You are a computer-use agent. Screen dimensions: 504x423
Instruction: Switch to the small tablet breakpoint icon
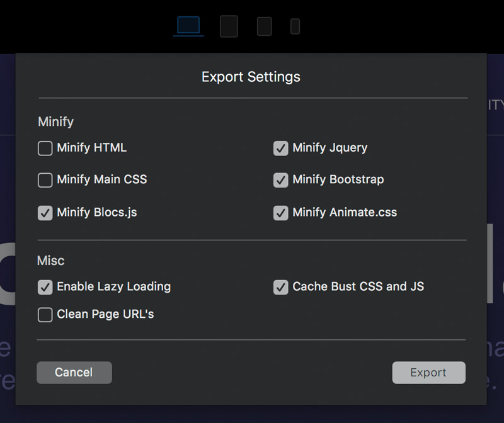pyautogui.click(x=264, y=26)
